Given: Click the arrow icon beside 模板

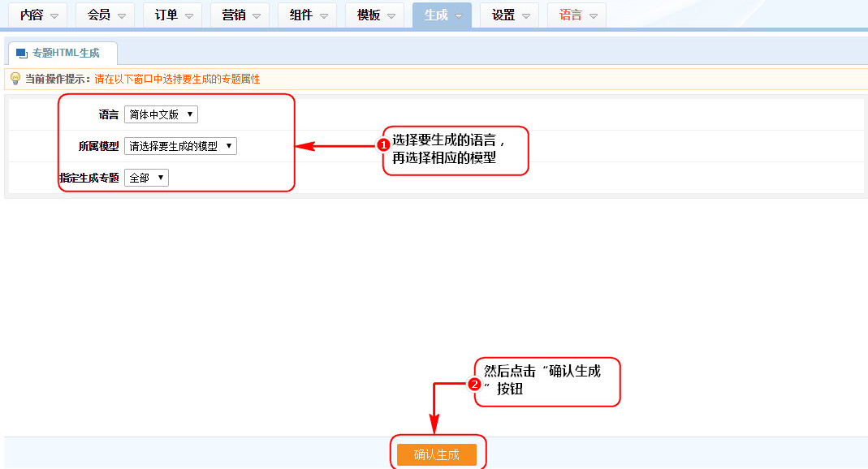Looking at the screenshot, I should pos(391,16).
